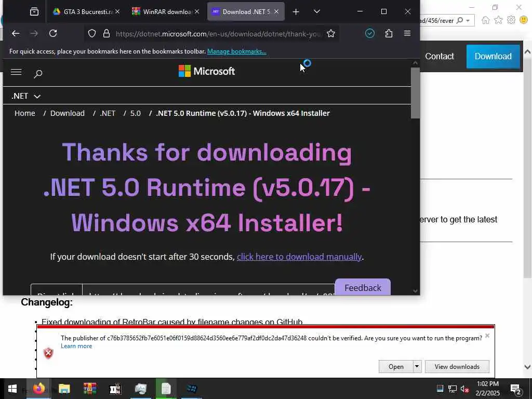The width and height of the screenshot is (532, 399).
Task: Open the network tray icon
Action: (x=453, y=389)
